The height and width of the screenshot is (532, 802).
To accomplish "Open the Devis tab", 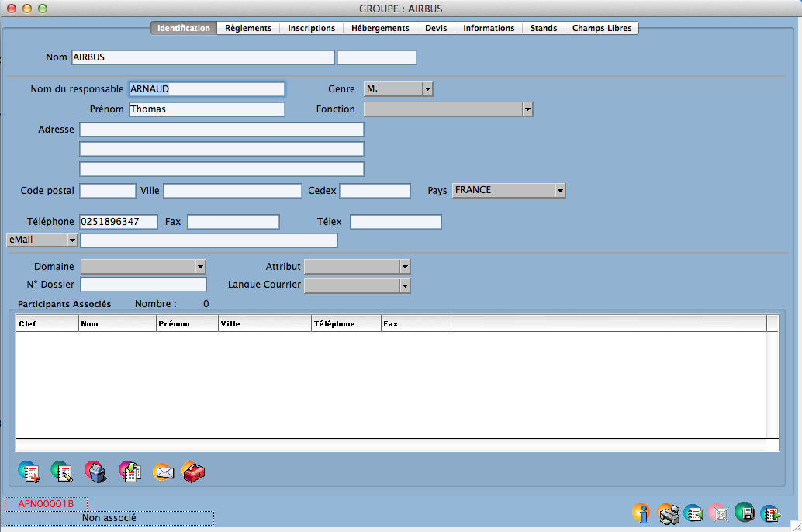I will tap(436, 28).
